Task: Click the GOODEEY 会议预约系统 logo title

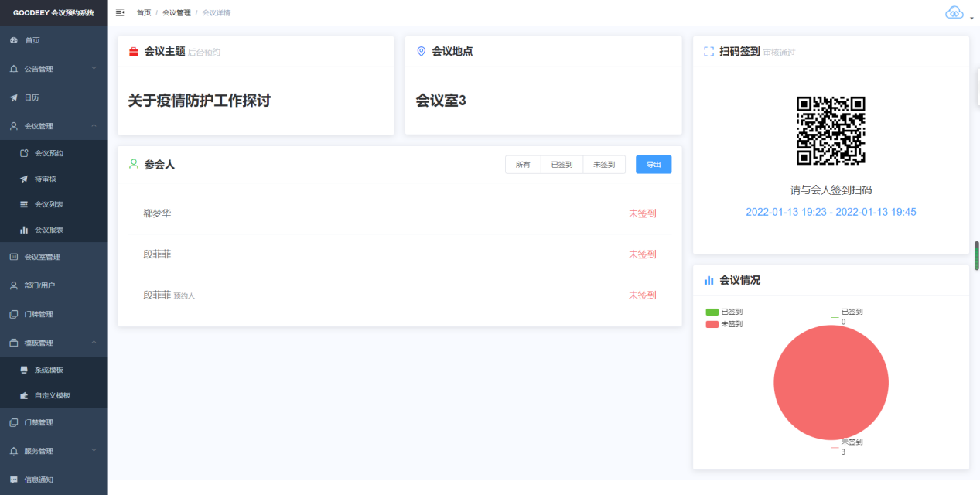Action: [x=53, y=12]
